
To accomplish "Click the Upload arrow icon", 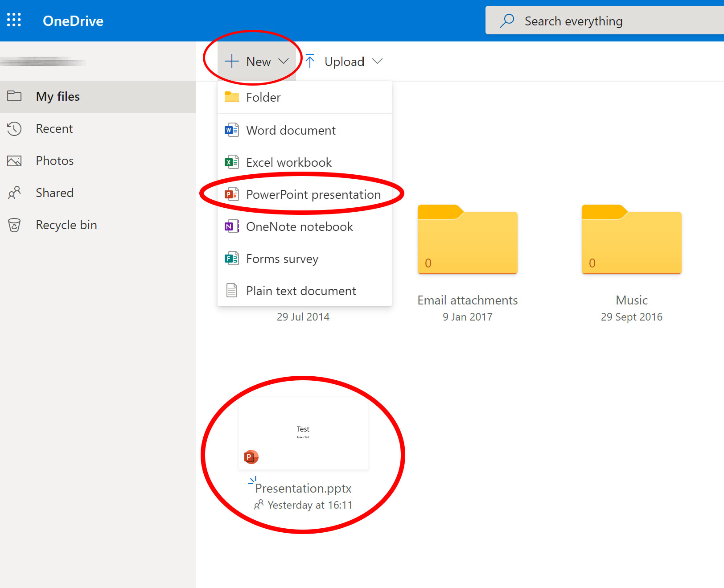I will (310, 62).
